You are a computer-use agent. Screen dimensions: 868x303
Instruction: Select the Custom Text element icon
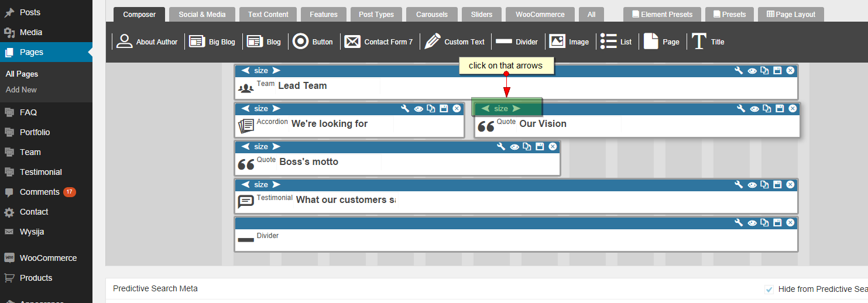[x=433, y=42]
